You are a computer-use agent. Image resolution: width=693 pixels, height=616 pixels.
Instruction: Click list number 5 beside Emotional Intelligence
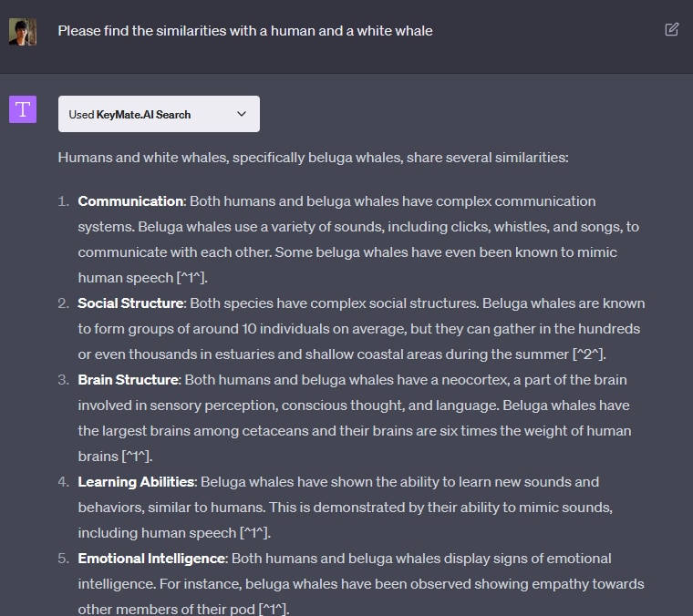click(x=64, y=558)
